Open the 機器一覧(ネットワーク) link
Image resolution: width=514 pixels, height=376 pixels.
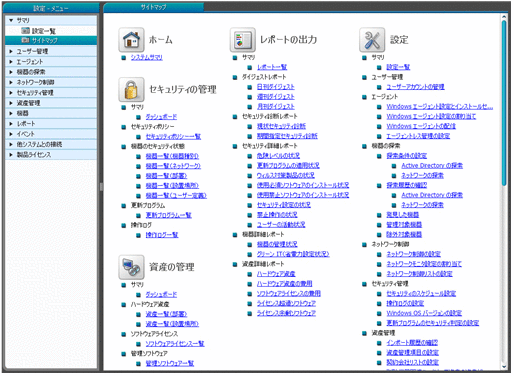pyautogui.click(x=173, y=166)
